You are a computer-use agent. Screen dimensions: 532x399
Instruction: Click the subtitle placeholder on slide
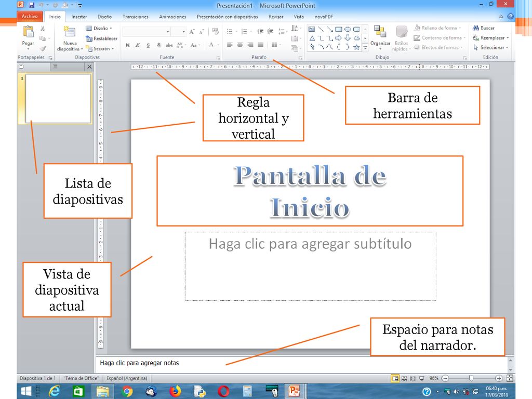(x=310, y=267)
